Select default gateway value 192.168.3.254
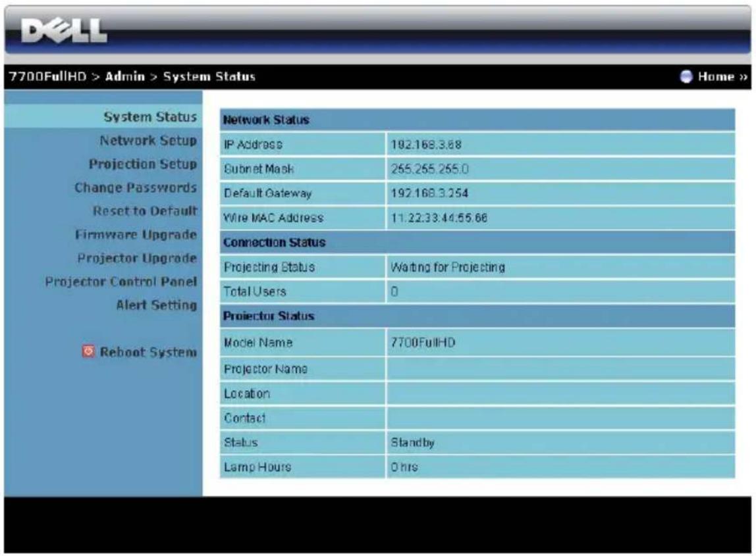 pos(429,193)
